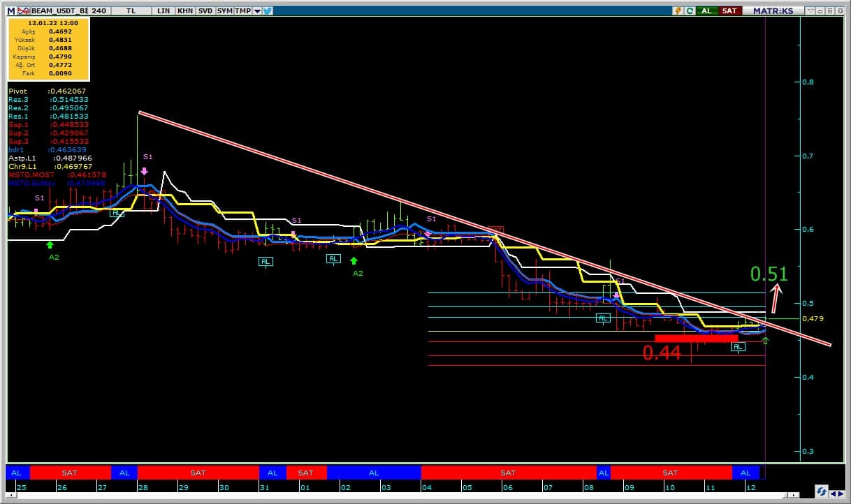
Task: Toggle the KHN option in toolbar
Action: 185,10
